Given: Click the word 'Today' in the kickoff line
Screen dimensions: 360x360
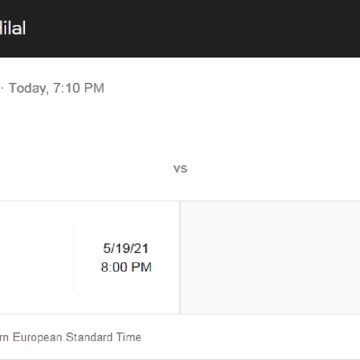Looking at the screenshot, I should tap(27, 88).
